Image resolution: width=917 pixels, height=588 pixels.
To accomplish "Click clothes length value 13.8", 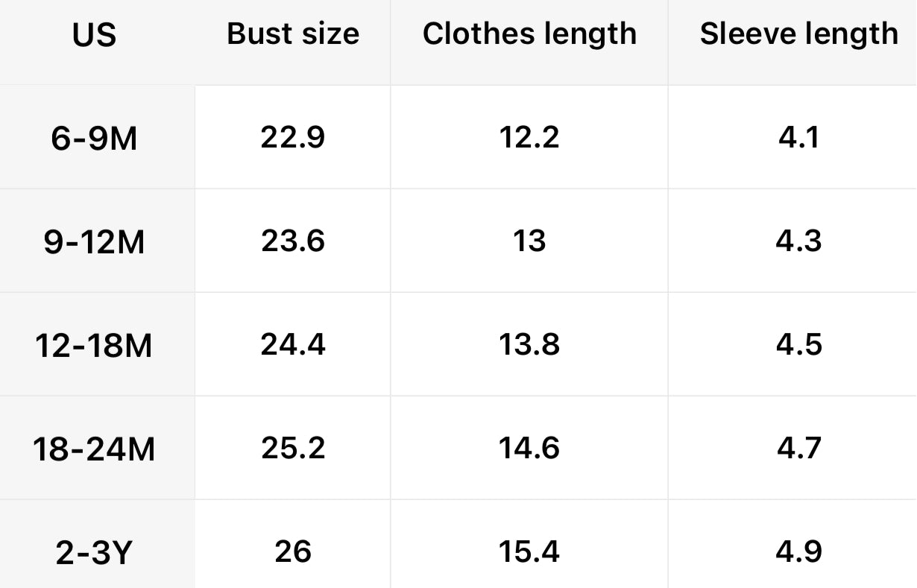I will click(x=529, y=344).
